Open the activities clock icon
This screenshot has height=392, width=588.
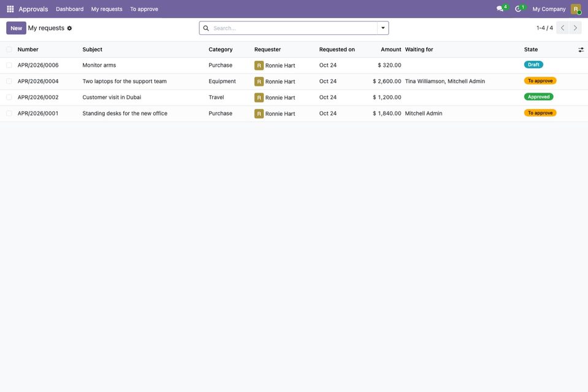tap(518, 9)
